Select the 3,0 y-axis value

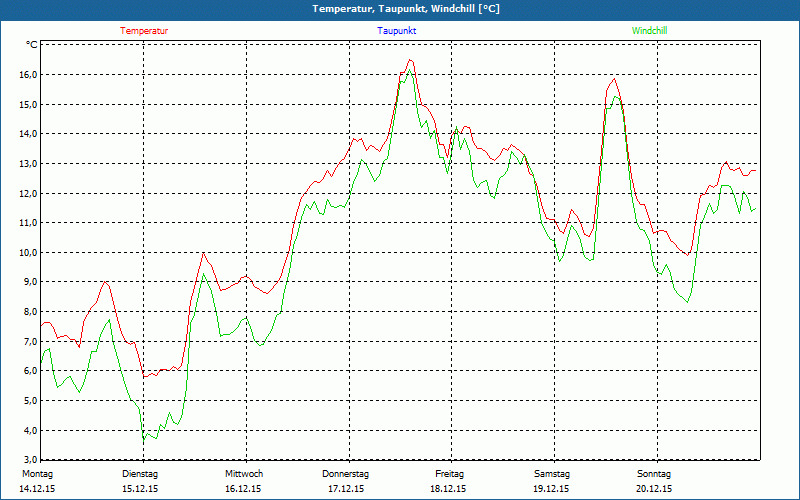[x=31, y=459]
